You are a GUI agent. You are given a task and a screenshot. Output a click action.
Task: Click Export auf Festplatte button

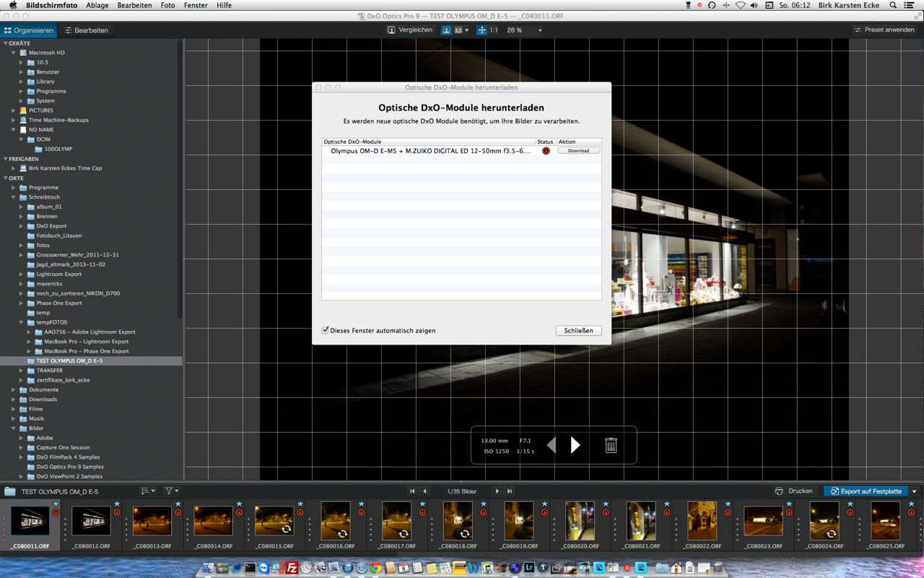coord(866,491)
